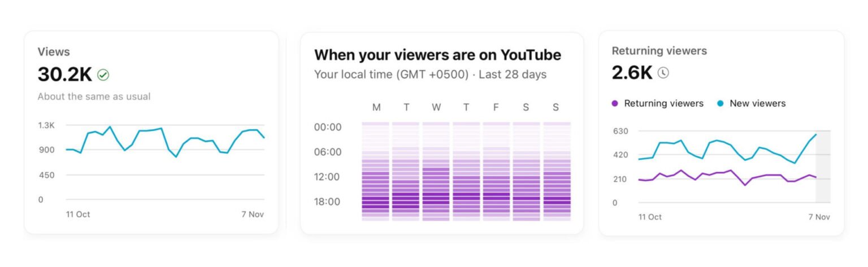This screenshot has width=868, height=267.
Task: Open the Views card title
Action: 54,52
